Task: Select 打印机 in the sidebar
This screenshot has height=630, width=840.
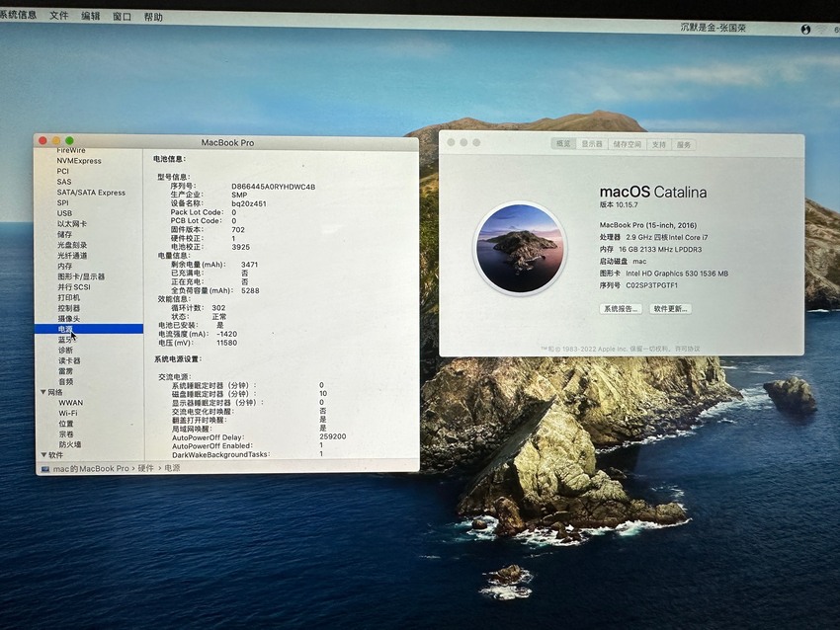Action: click(68, 297)
